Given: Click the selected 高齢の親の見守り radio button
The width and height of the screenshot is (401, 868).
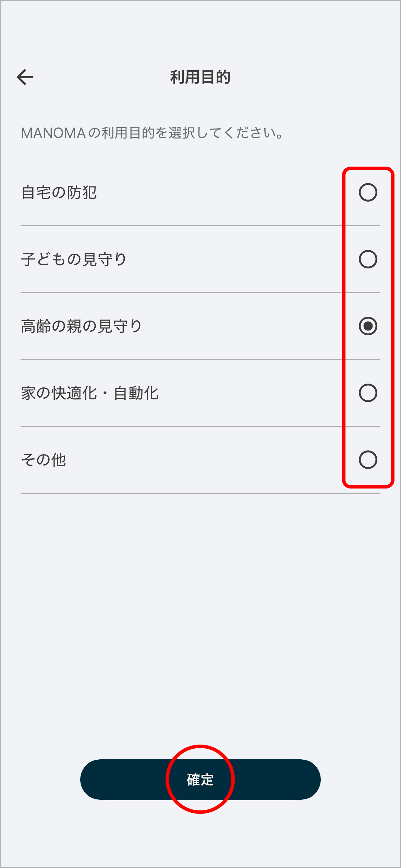Looking at the screenshot, I should [x=368, y=326].
